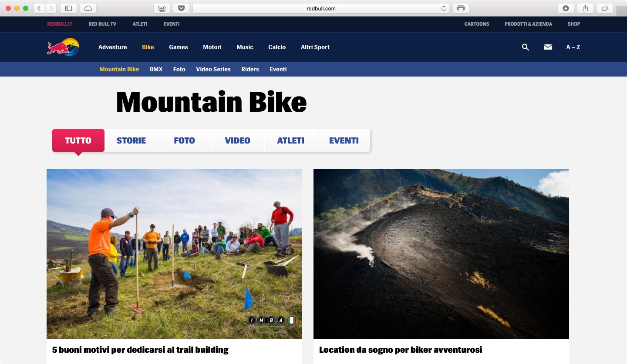Open the REDBULL.IT link
The height and width of the screenshot is (364, 627).
point(59,24)
